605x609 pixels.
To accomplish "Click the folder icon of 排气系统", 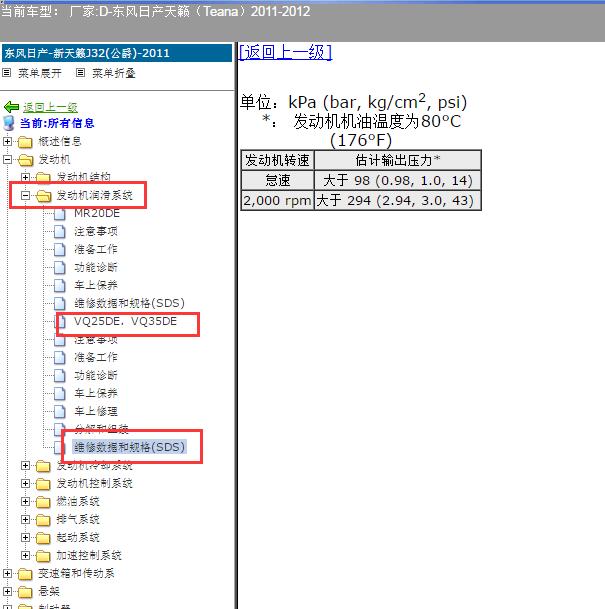I will pos(43,520).
